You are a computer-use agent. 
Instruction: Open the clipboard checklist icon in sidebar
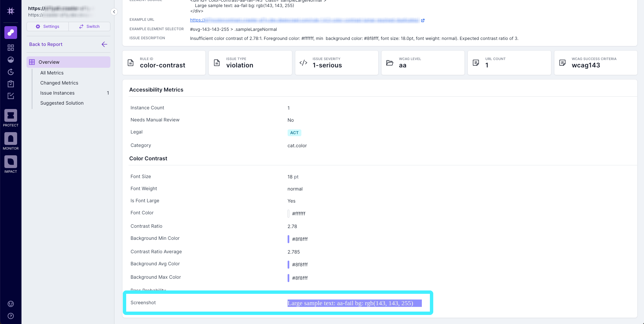click(11, 84)
